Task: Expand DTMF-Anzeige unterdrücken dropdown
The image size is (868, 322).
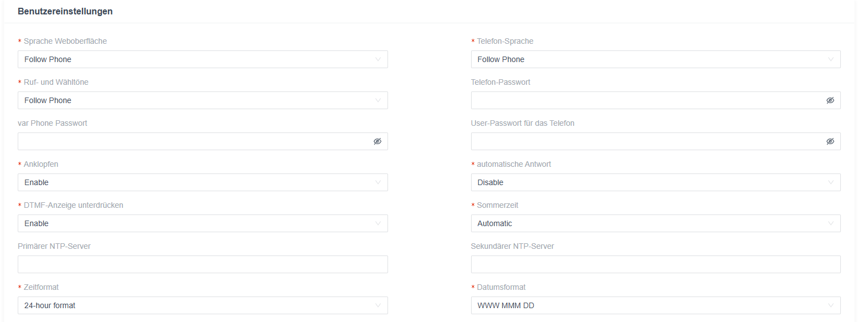Action: [x=203, y=223]
